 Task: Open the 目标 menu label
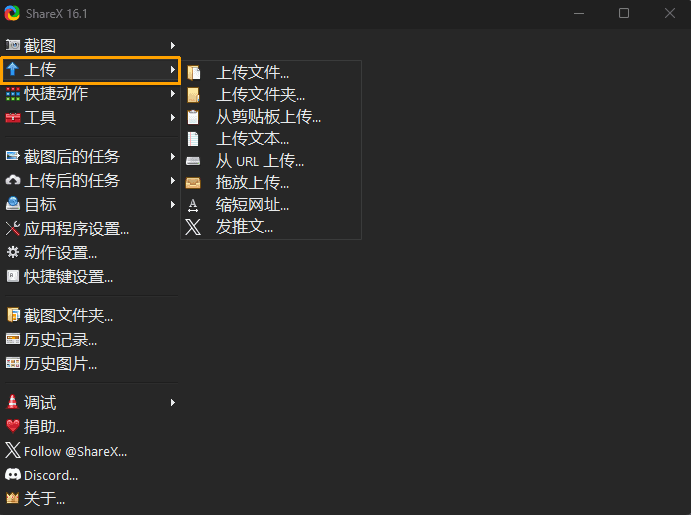tap(40, 204)
